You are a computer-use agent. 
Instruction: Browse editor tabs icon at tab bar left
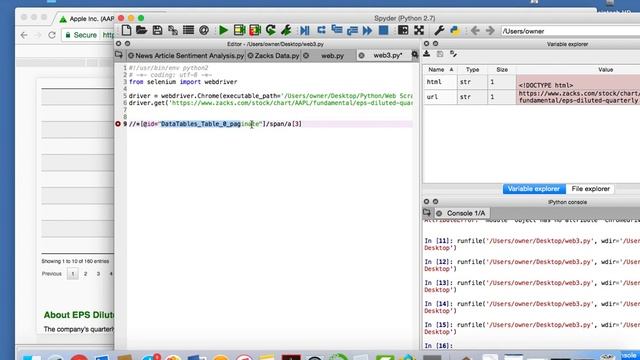pos(119,55)
